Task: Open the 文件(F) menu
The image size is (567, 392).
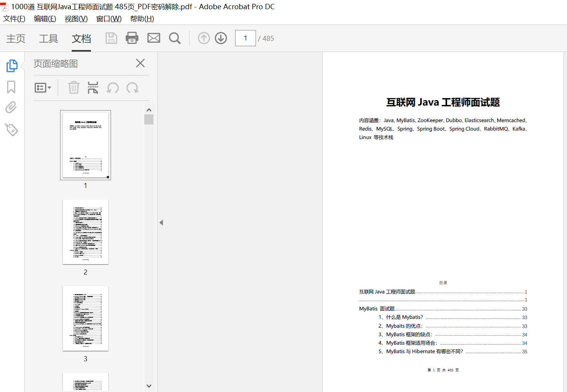Action: (14, 19)
